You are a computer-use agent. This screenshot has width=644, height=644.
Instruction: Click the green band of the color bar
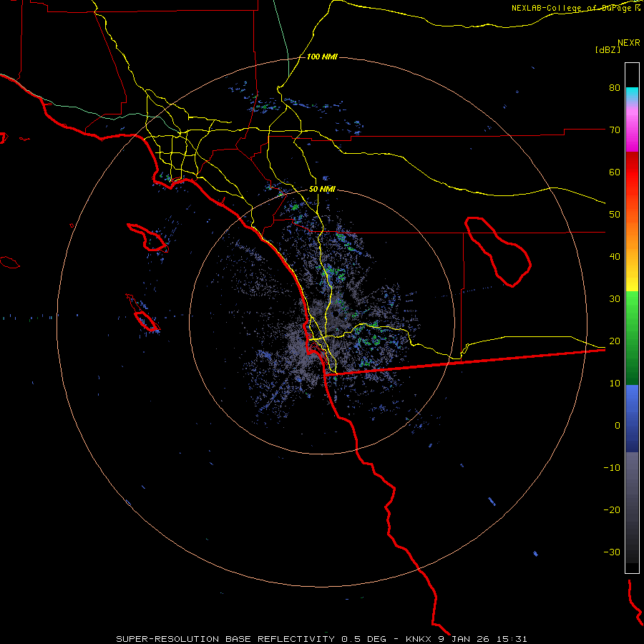(x=632, y=338)
